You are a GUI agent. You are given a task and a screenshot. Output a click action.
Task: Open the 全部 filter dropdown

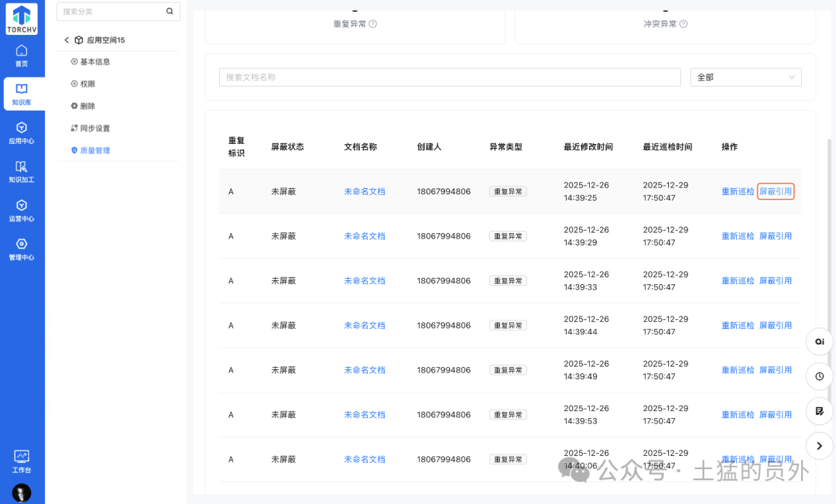[x=745, y=77]
